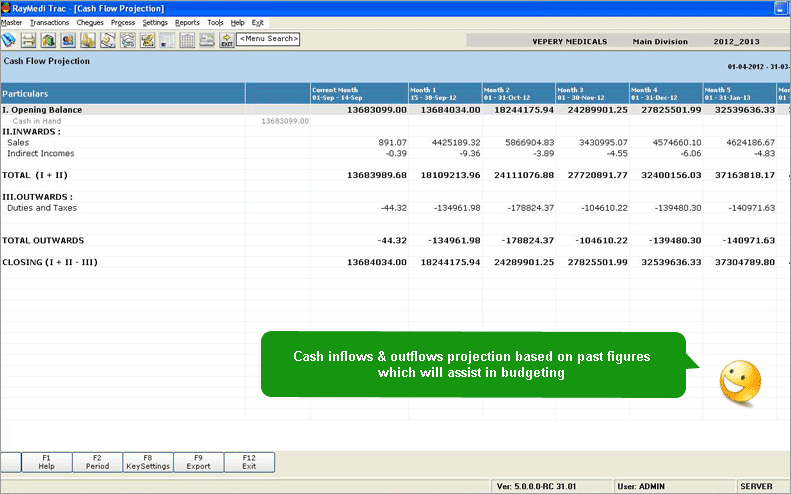This screenshot has height=494, width=791.
Task: Click the cheque document toolbar icon
Action: point(107,40)
